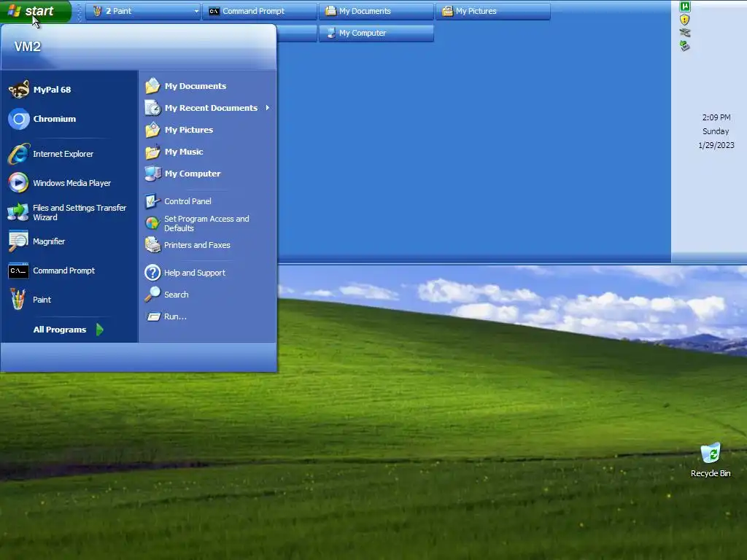Click Safely Remove Hardware tray icon

pos(685,46)
